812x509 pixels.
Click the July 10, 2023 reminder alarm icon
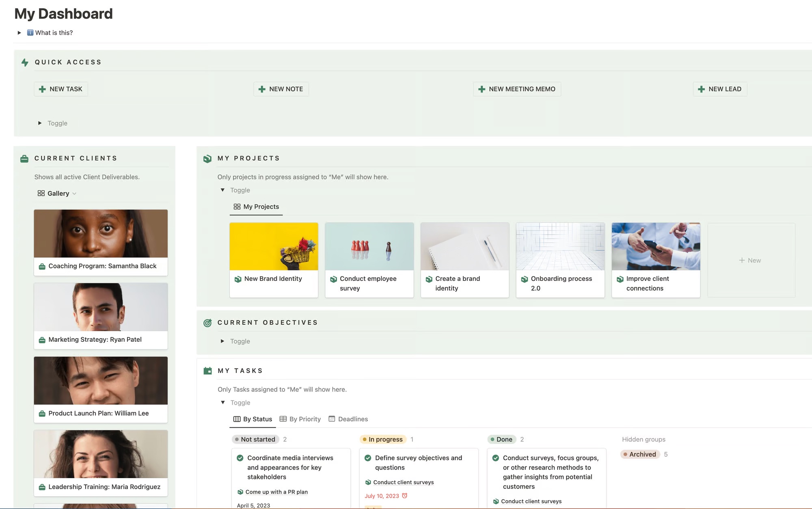tap(405, 496)
